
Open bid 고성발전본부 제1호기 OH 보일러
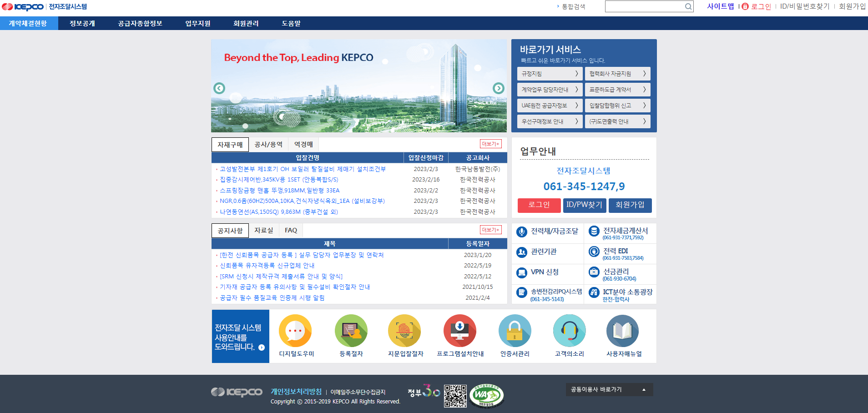[303, 169]
